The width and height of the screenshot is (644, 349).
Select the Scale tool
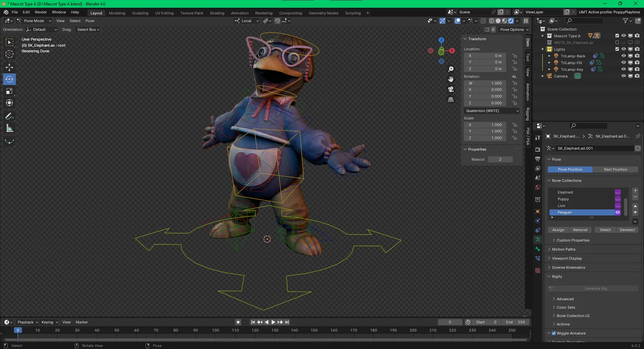pyautogui.click(x=9, y=91)
